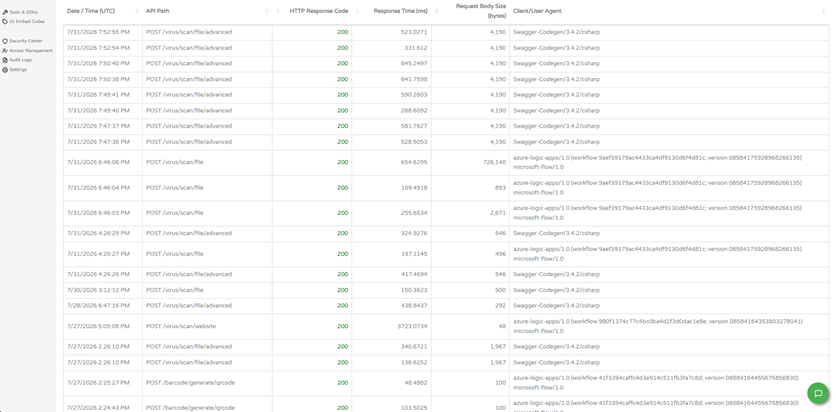
Task: Click HTTP Response Code column header
Action: pos(319,11)
